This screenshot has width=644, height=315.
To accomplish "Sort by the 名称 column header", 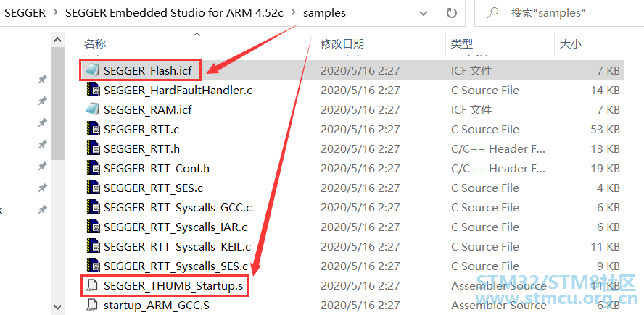I will [95, 44].
